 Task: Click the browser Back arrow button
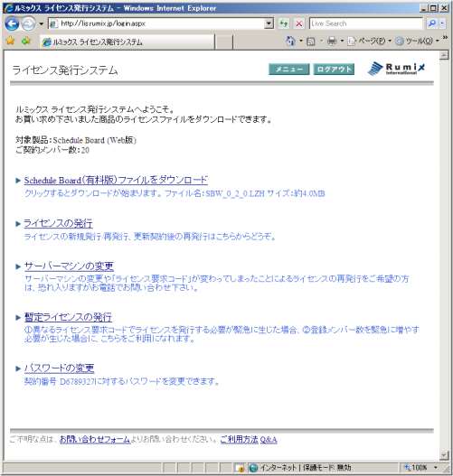(12, 23)
